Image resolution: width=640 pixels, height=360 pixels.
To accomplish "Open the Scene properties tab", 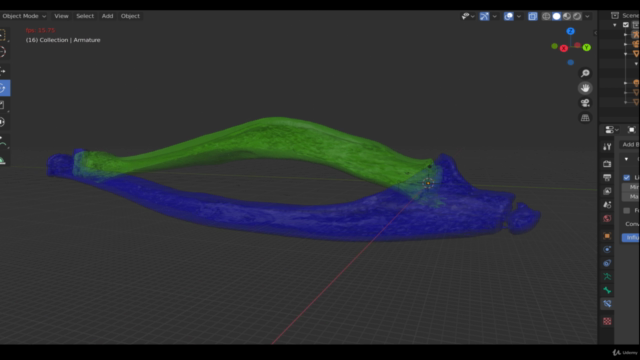I will click(607, 204).
